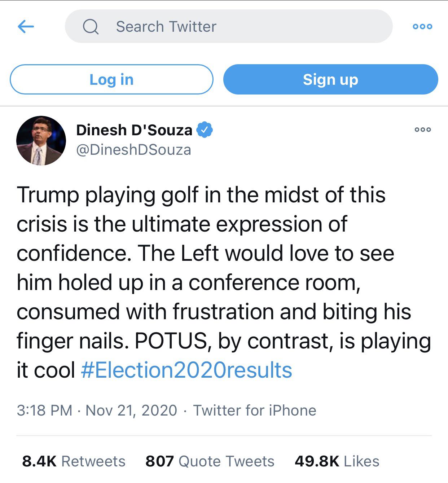The width and height of the screenshot is (448, 483).
Task: Click the 3:18 PM timestamp
Action: point(44,410)
